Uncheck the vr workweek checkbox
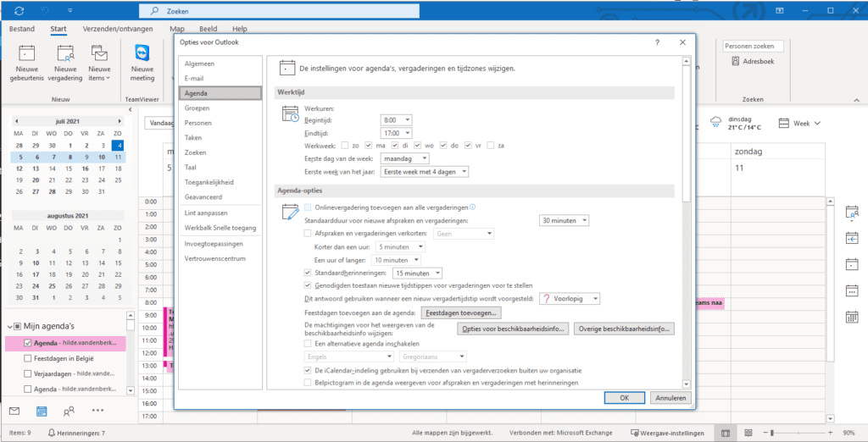Screen dimensions: 868x442 pyautogui.click(x=468, y=146)
